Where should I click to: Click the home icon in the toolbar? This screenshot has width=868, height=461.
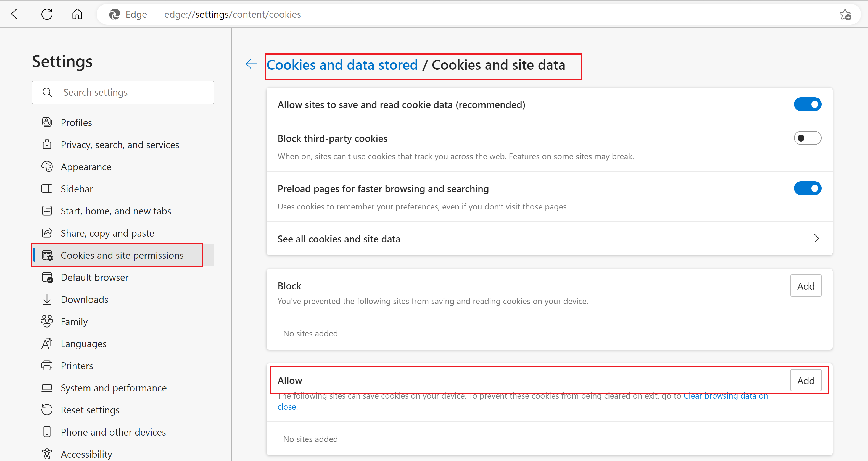[77, 14]
